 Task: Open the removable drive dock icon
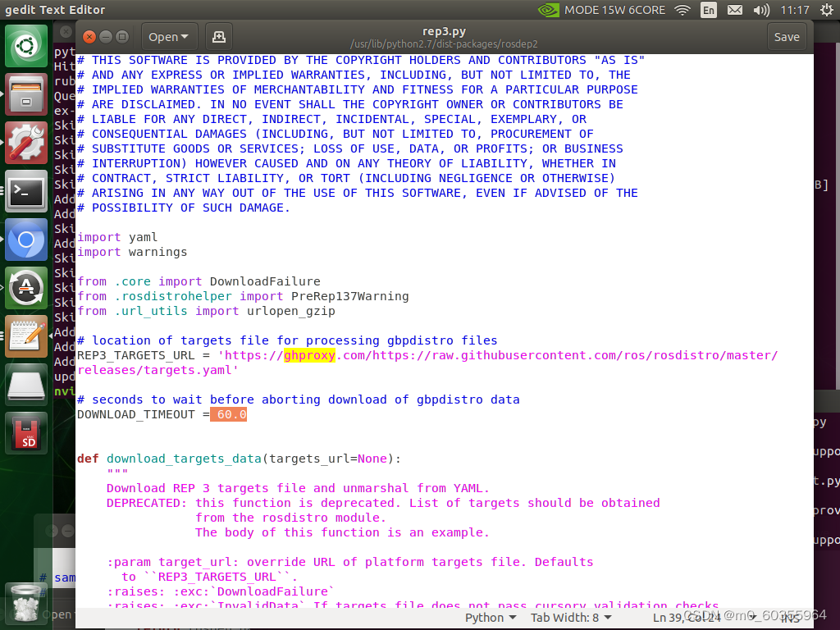pos(25,384)
